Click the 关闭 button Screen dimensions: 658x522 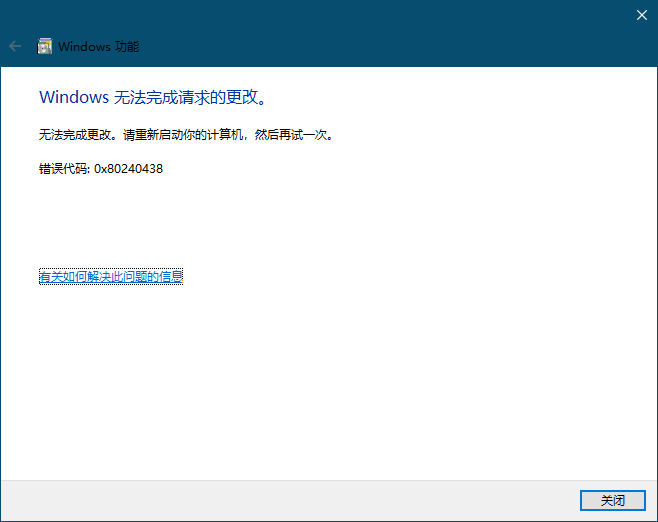pyautogui.click(x=613, y=500)
